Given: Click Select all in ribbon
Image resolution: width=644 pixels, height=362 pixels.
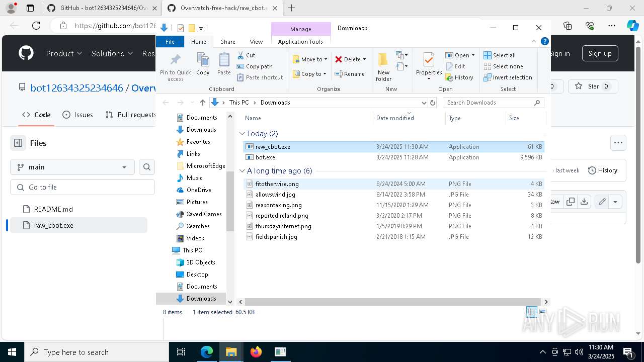Looking at the screenshot, I should pyautogui.click(x=499, y=55).
